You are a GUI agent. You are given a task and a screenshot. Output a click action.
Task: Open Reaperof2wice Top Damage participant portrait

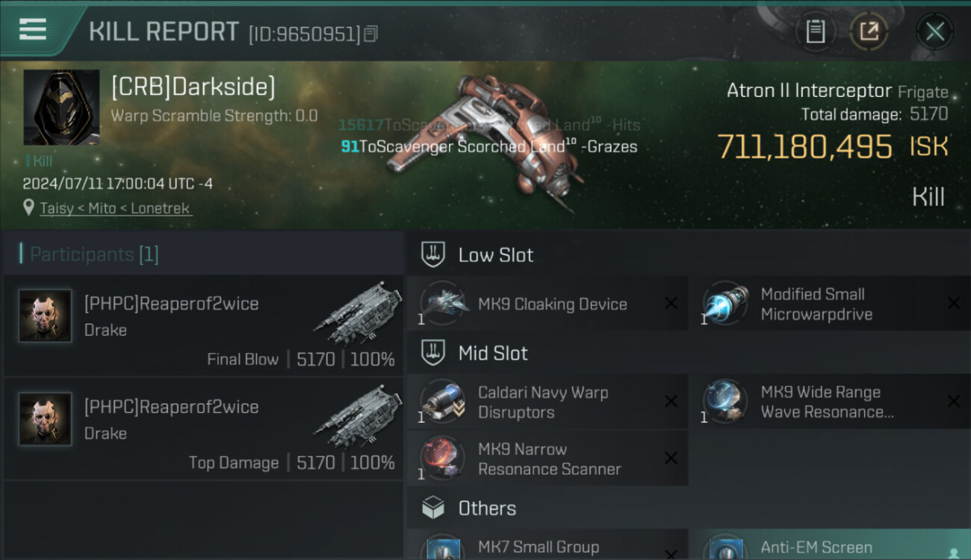(45, 419)
